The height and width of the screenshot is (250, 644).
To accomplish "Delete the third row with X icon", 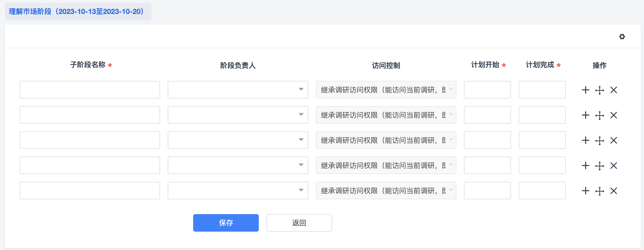I will coord(614,140).
